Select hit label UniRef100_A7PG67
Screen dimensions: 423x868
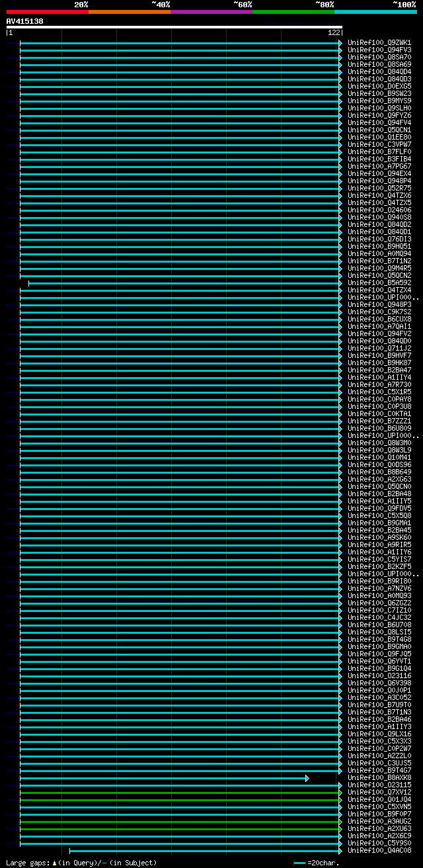click(x=379, y=167)
